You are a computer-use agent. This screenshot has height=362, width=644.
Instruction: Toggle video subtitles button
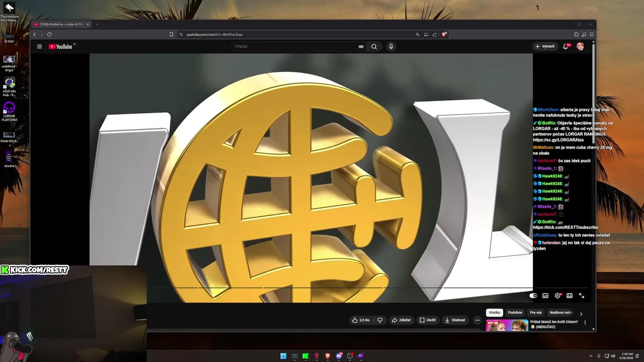point(545,296)
